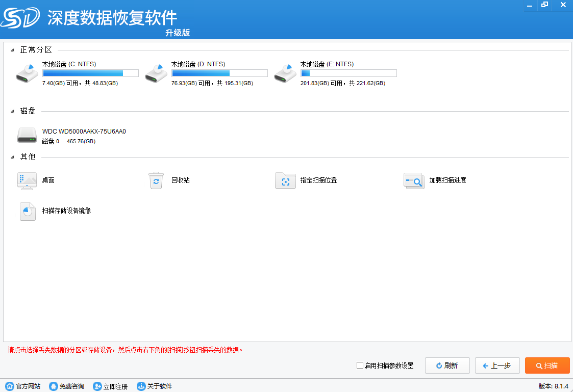Viewport: 573px width, 392px height.
Task: Click the 刷新 refresh button
Action: (447, 365)
